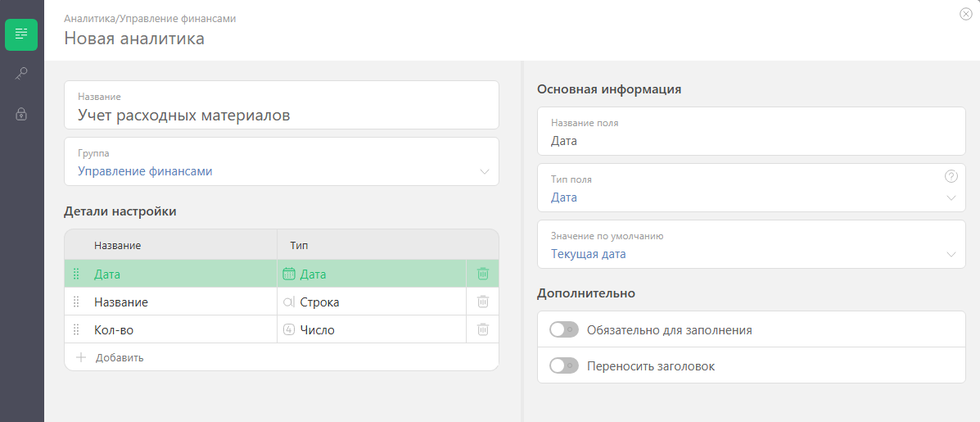
Task: Click the calendar icon in Дата type cell
Action: pos(289,274)
